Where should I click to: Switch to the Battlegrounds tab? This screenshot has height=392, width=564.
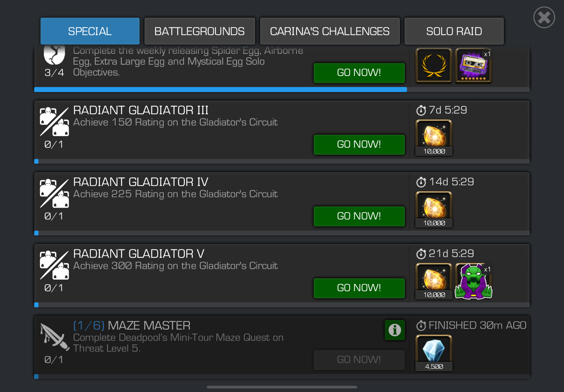tap(199, 31)
